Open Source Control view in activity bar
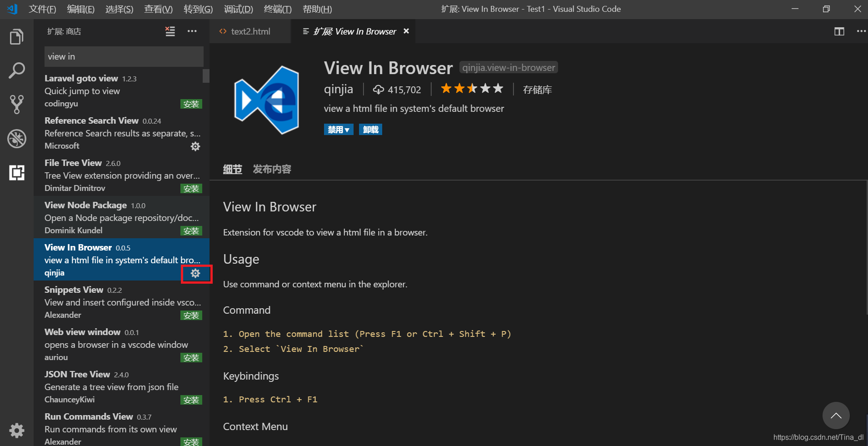The width and height of the screenshot is (868, 446). click(17, 104)
